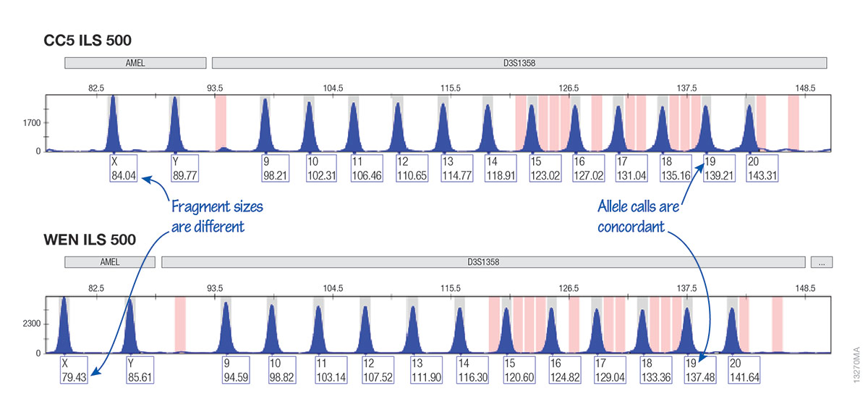Select the D3S1358 locus bar in WEN panel
Viewport: 868px width, 412px height.
coord(482,261)
